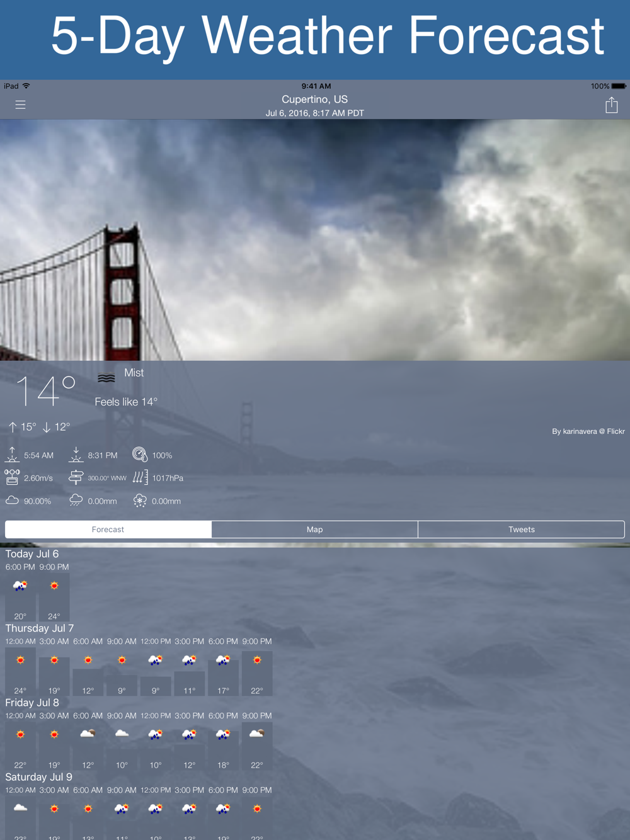This screenshot has width=630, height=840.
Task: Click the Cupertino, US location title
Action: [x=314, y=99]
